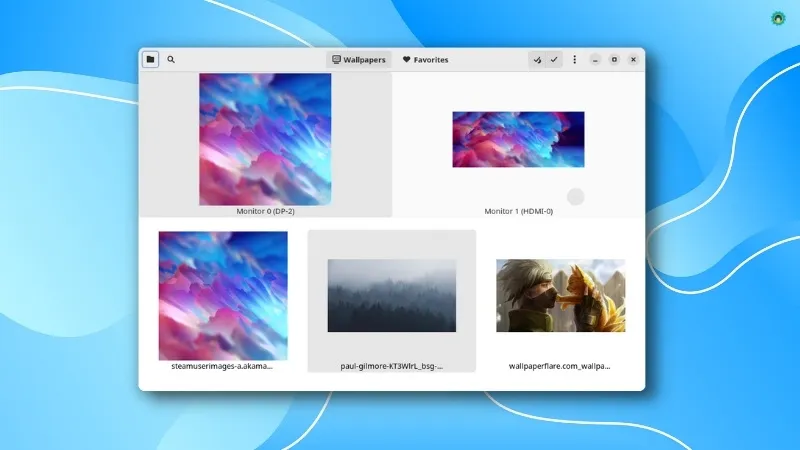Select the Monitor 0 (DP-2) preview
The height and width of the screenshot is (450, 800).
(x=265, y=139)
